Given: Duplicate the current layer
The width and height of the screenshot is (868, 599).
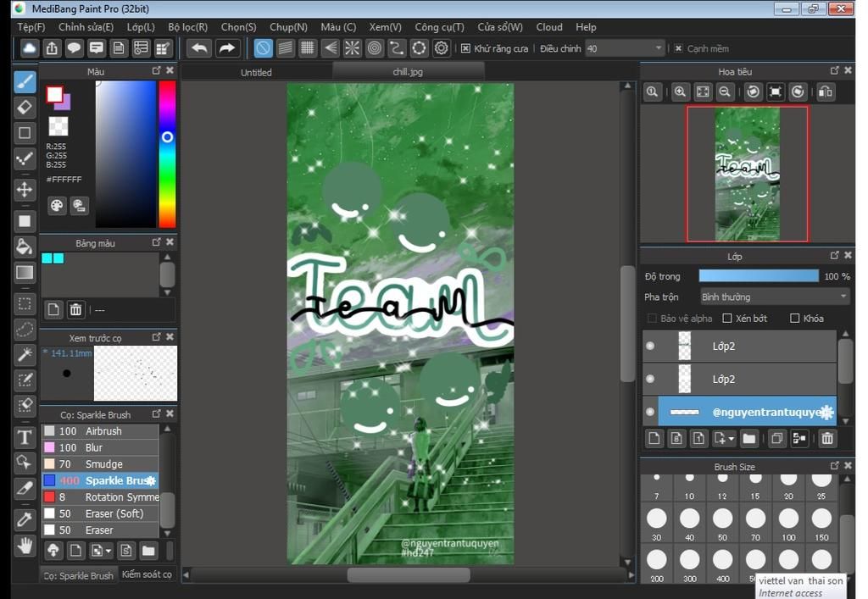Looking at the screenshot, I should 776,439.
